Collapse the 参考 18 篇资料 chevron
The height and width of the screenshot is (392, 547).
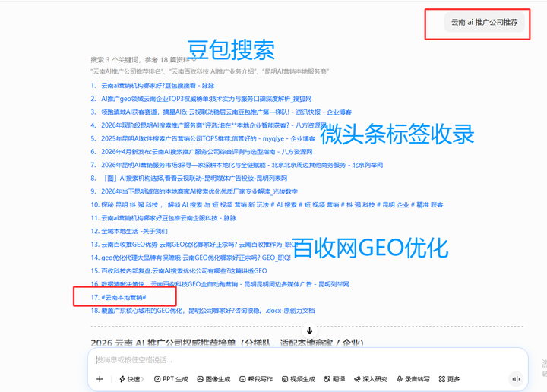click(194, 60)
